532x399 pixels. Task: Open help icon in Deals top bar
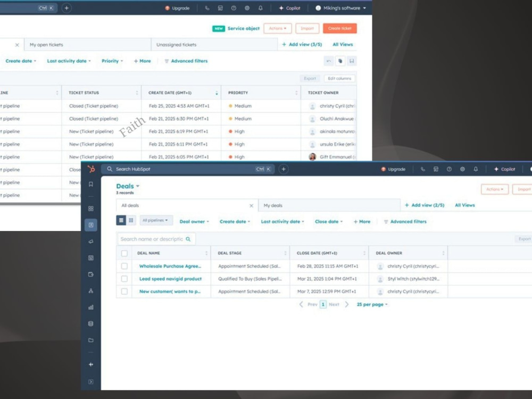449,169
